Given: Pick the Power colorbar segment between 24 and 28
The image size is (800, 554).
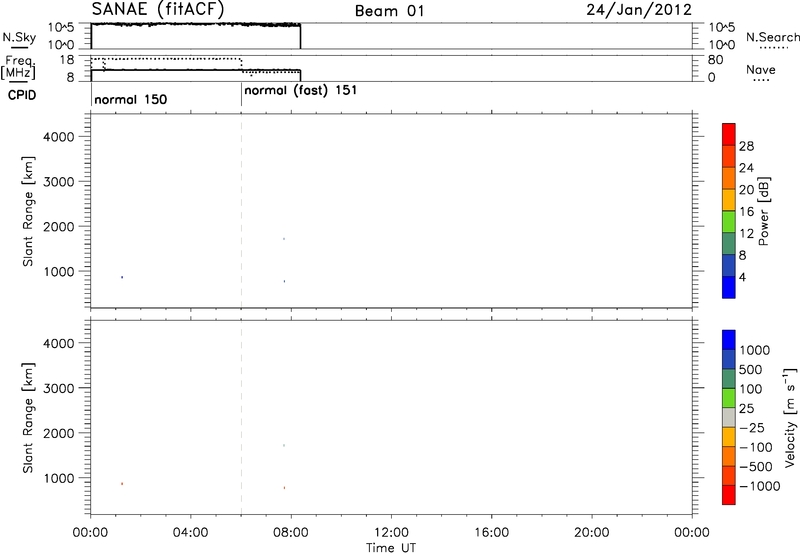Looking at the screenshot, I should coord(729,156).
